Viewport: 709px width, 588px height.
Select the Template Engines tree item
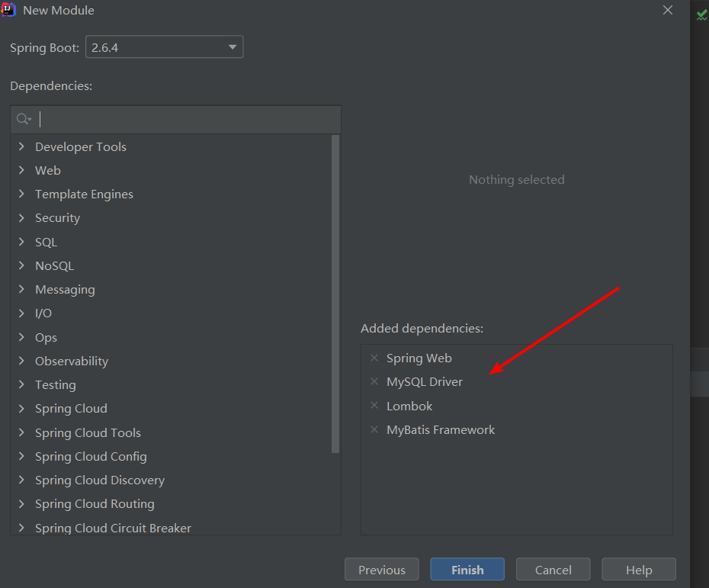(84, 194)
